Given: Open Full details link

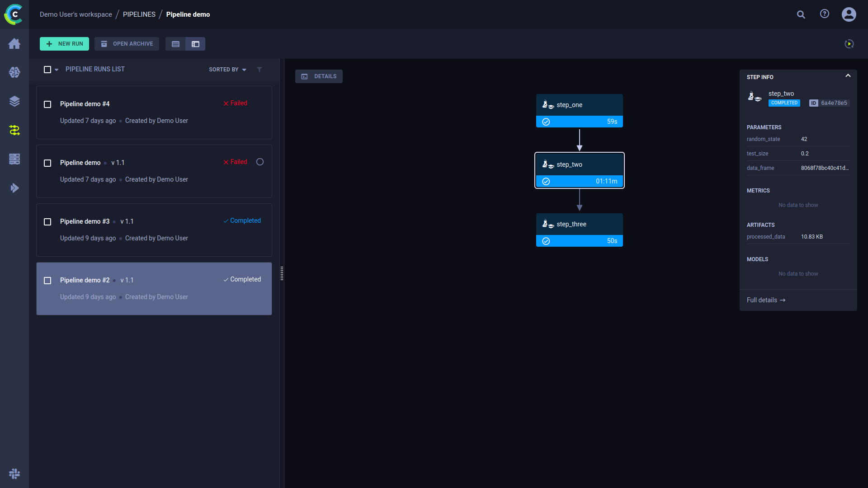Looking at the screenshot, I should click(766, 300).
